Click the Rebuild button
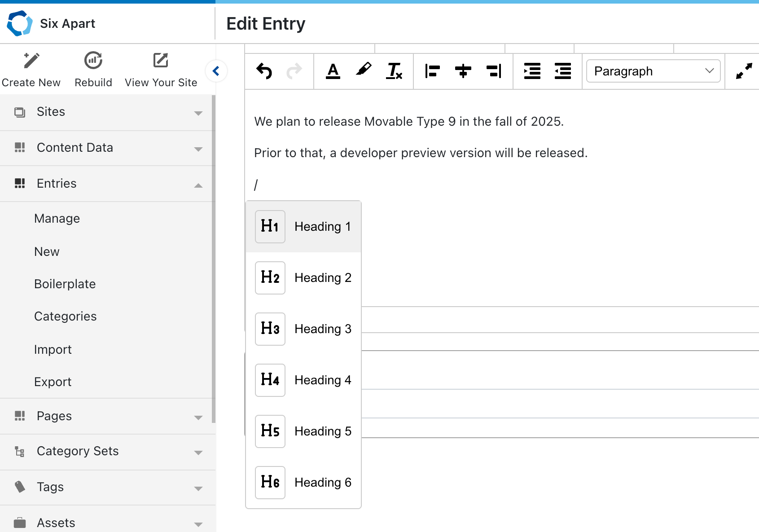 point(93,70)
